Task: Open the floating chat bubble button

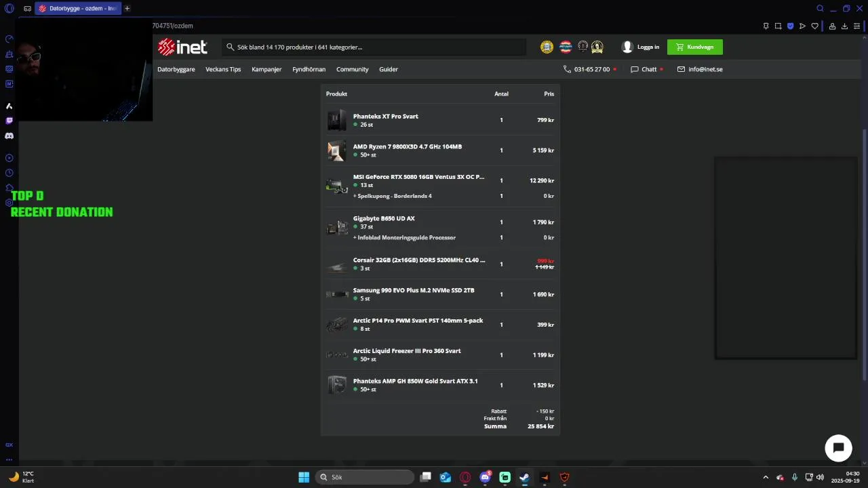Action: (838, 448)
